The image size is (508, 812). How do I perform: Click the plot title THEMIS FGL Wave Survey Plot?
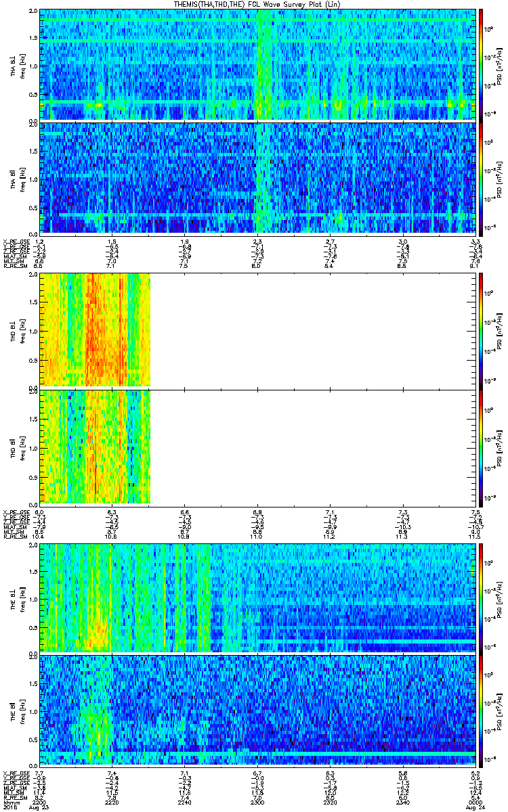click(257, 4)
